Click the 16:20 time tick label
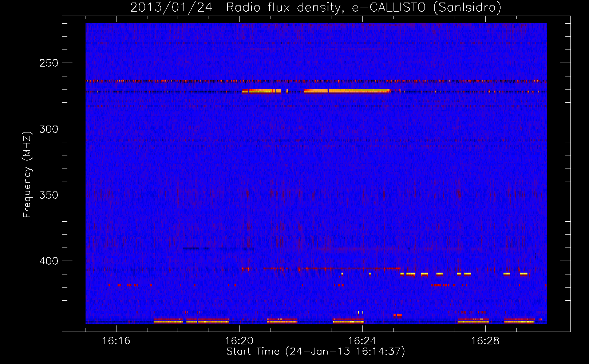The image size is (589, 364). 239,341
